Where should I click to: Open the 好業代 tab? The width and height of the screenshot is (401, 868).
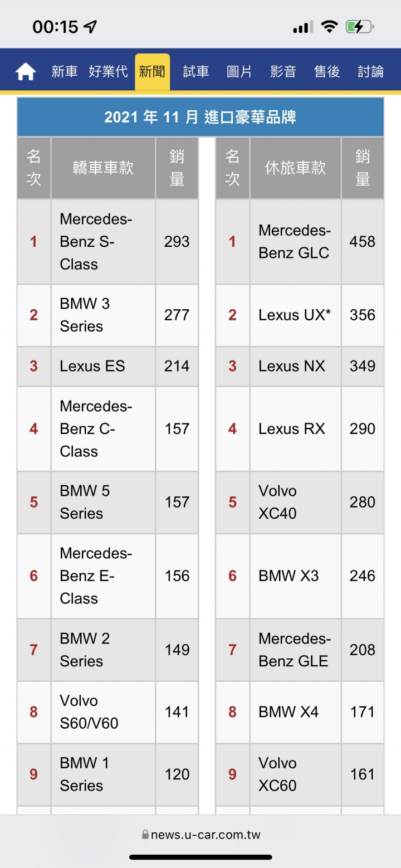coord(109,72)
